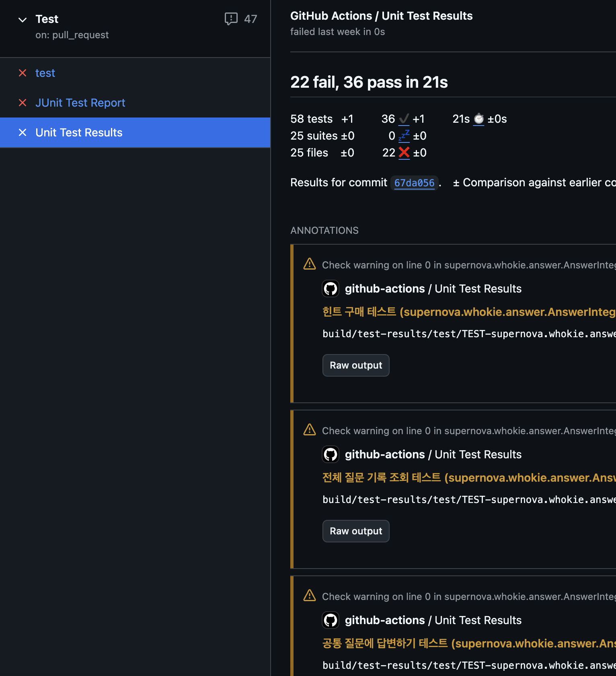Click warning triangle on 힌트 구매 테스트 annotation
616x676 pixels.
[309, 264]
